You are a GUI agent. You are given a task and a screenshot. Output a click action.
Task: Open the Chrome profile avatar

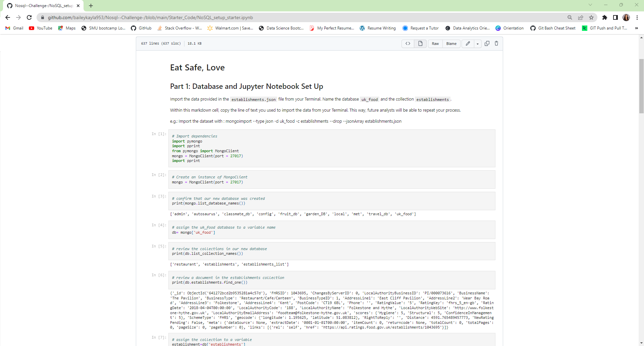tap(627, 17)
